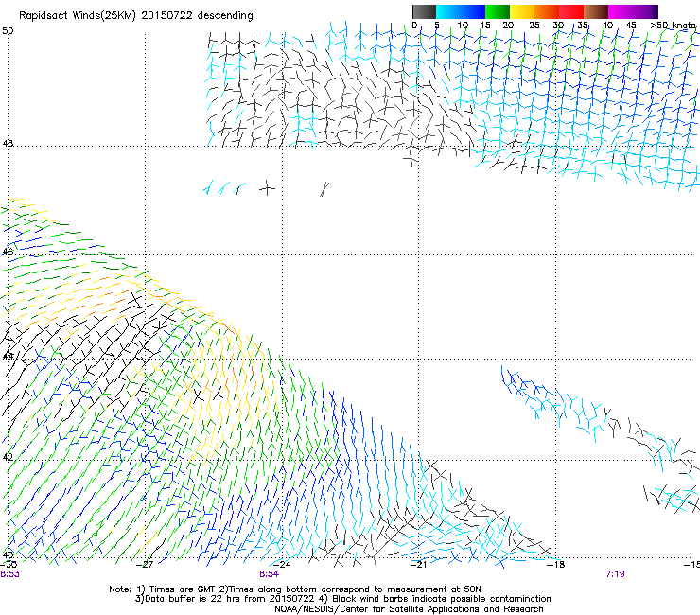The image size is (700, 615).
Task: Click the '40' label under the color scale
Action: [607, 26]
